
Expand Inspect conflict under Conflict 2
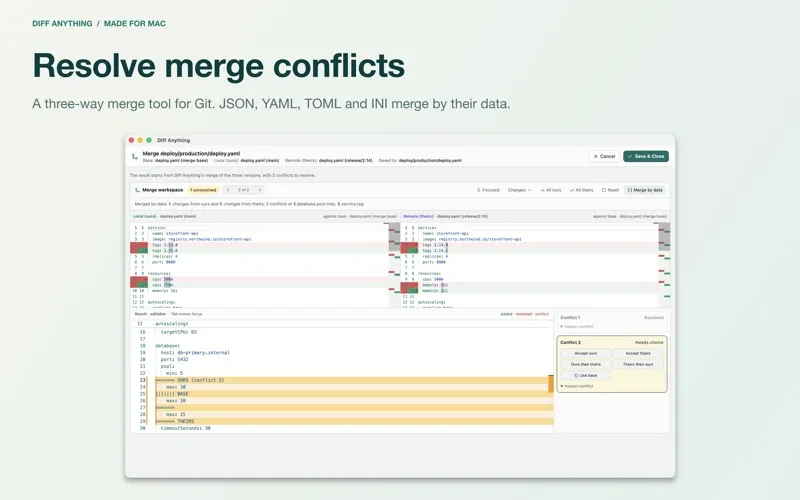[577, 386]
